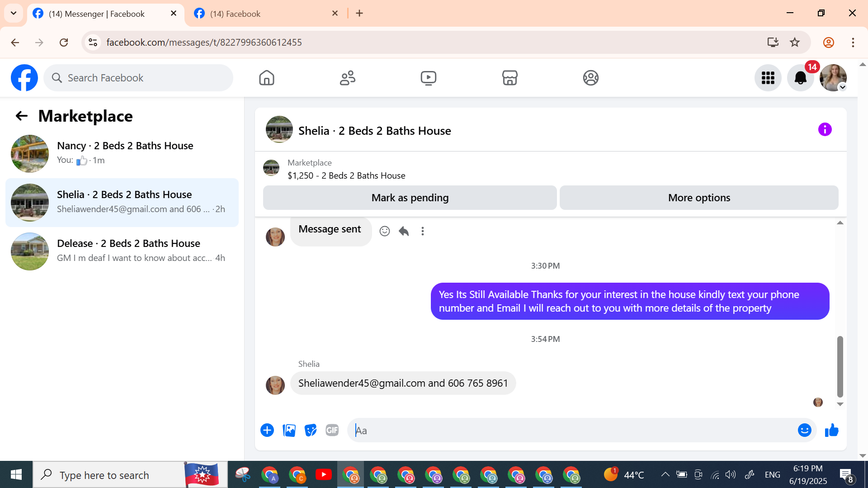Open notifications bell with 14 badge

click(801, 78)
